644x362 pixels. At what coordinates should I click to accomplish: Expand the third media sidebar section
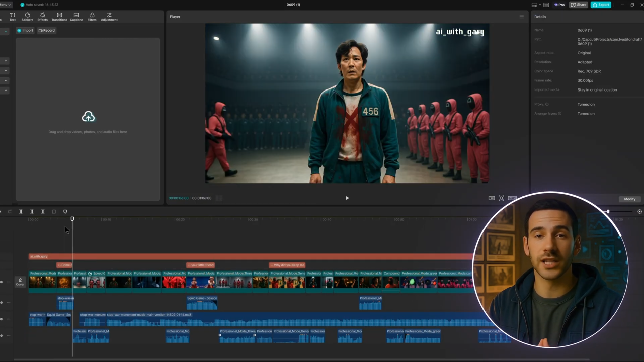[6, 71]
